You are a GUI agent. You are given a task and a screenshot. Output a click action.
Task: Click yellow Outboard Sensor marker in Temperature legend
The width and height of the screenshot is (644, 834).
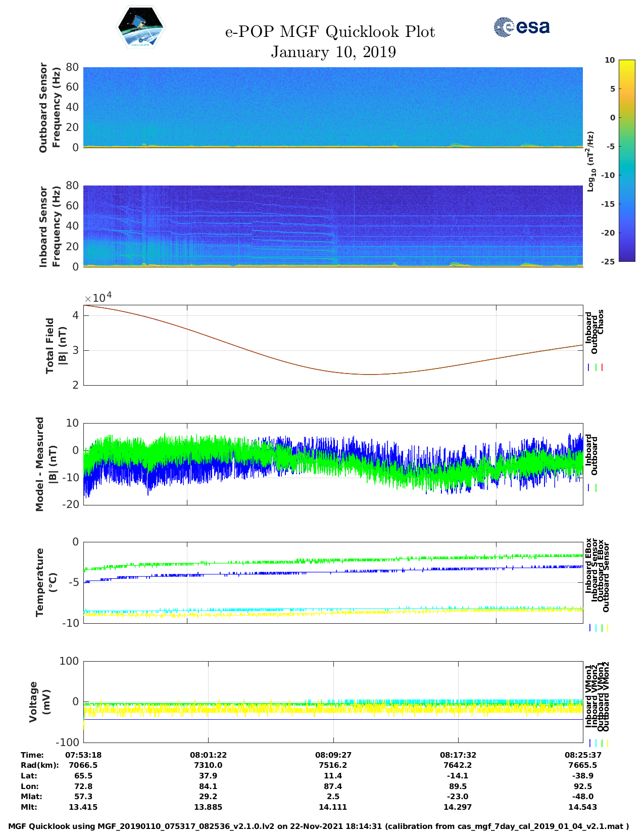coord(607,628)
